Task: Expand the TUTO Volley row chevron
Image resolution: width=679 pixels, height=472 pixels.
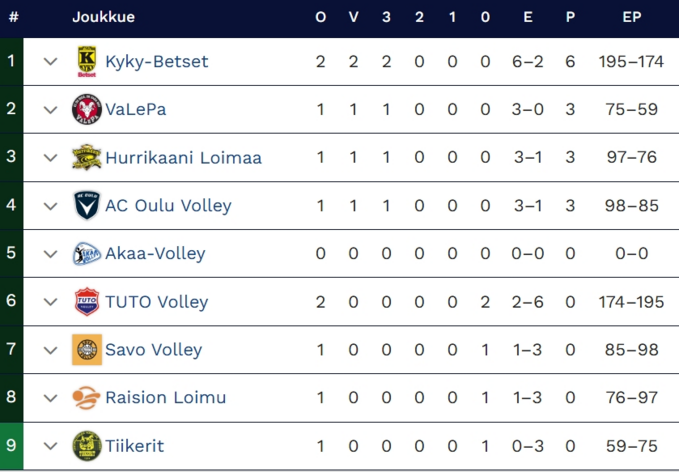Action: (x=51, y=302)
